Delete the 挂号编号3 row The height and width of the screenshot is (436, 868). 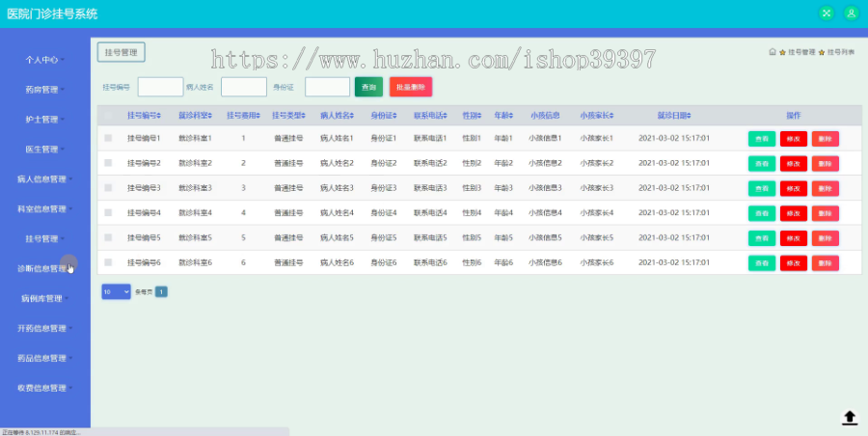tap(826, 188)
